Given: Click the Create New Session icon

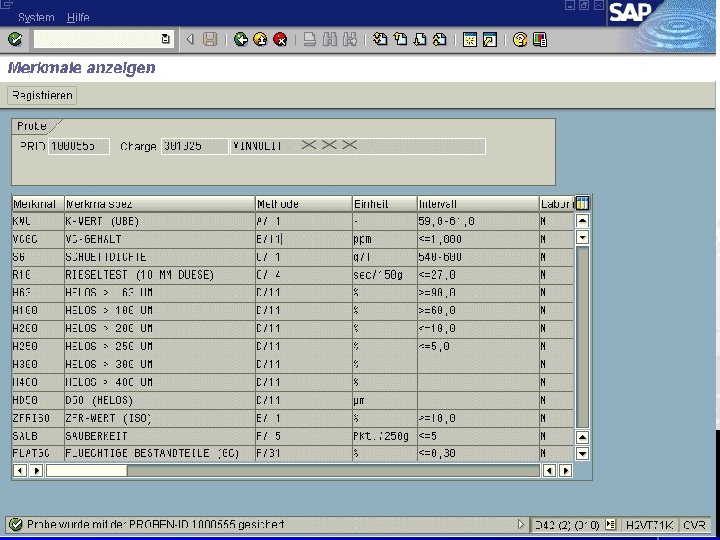Looking at the screenshot, I should point(470,39).
